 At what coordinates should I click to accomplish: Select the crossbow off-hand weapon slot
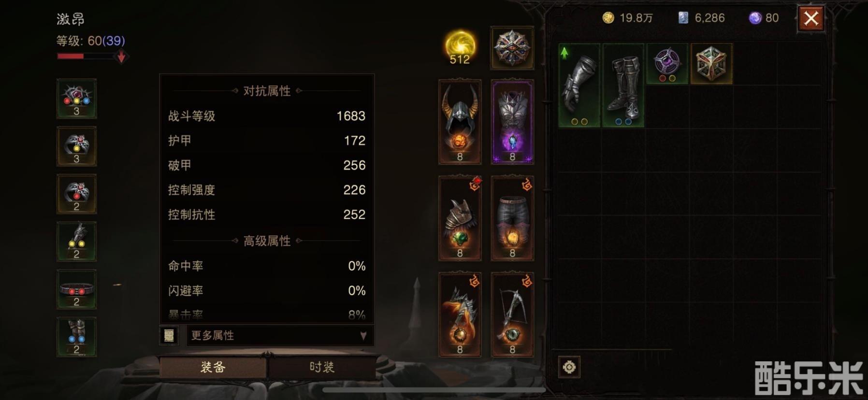coord(512,314)
